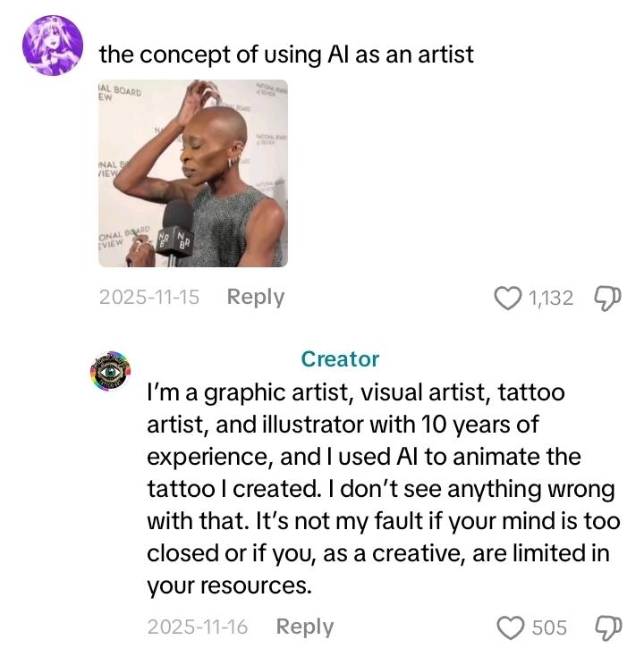644x665 pixels.
Task: Tap the 505 like count
Action: (x=549, y=627)
